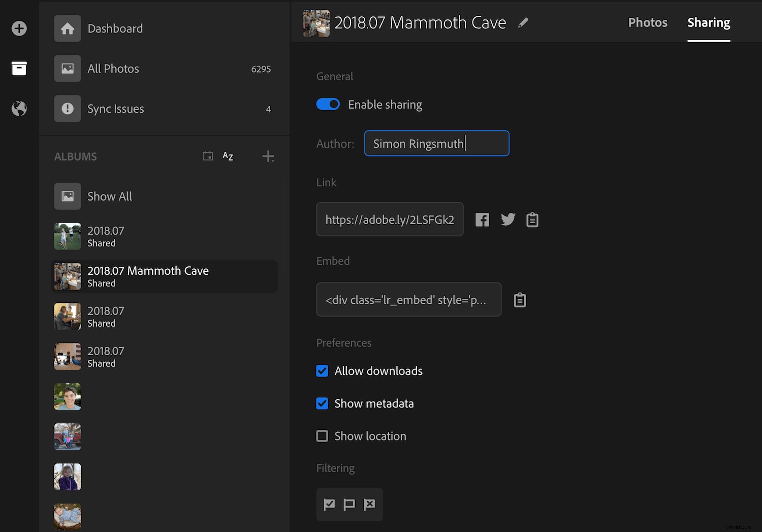Copy embed code to clipboard
This screenshot has height=532, width=762.
pyautogui.click(x=520, y=300)
